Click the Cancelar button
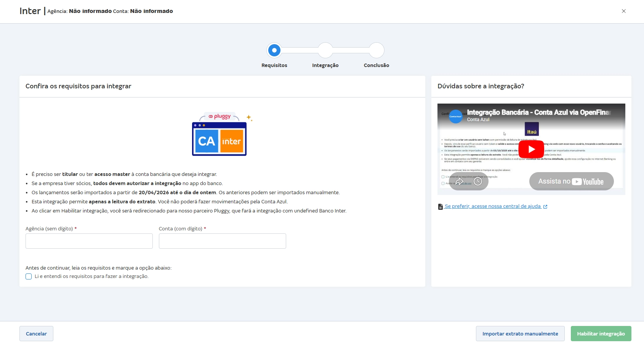Image resolution: width=644 pixels, height=345 pixels. coord(36,334)
